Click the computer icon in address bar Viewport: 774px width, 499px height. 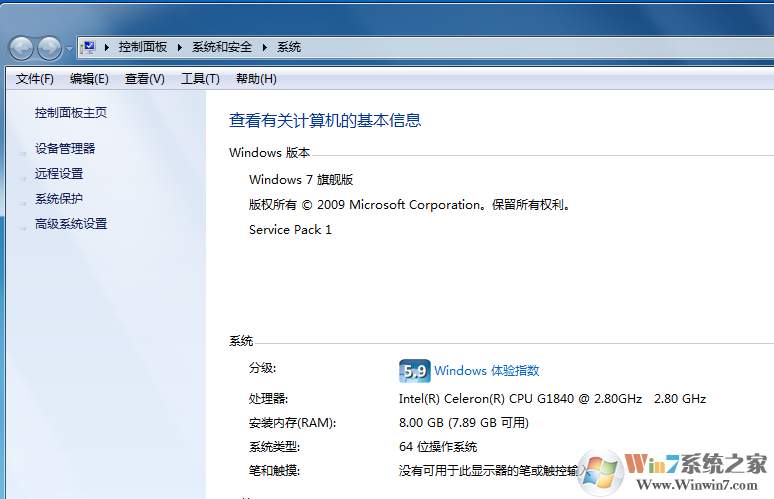[89, 47]
